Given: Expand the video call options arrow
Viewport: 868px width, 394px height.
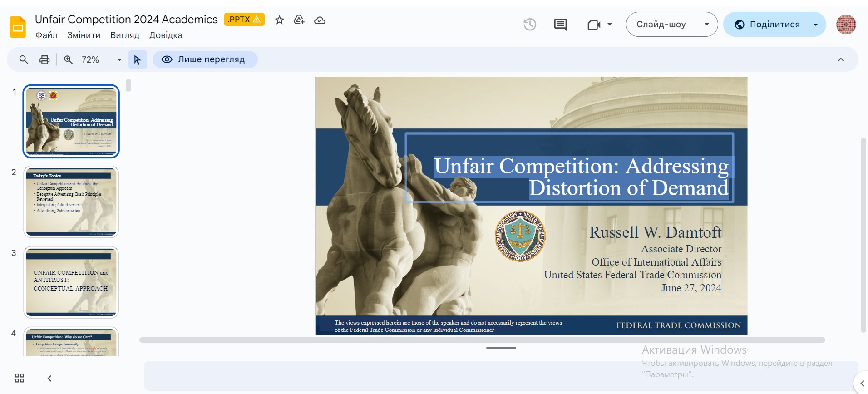Looking at the screenshot, I should click(x=610, y=25).
